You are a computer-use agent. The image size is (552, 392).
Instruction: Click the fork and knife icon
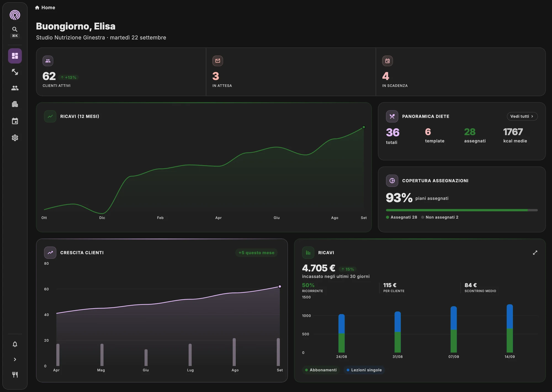(x=15, y=375)
